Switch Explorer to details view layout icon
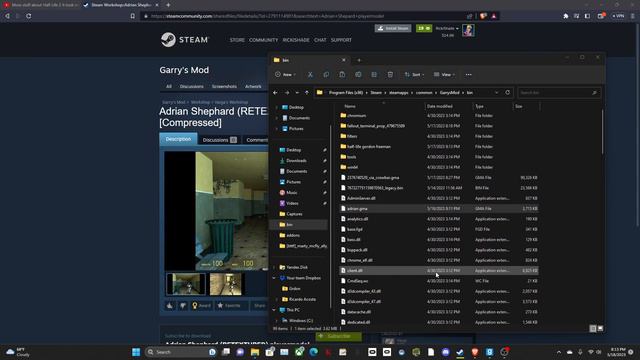The height and width of the screenshot is (360, 640). tap(593, 329)
